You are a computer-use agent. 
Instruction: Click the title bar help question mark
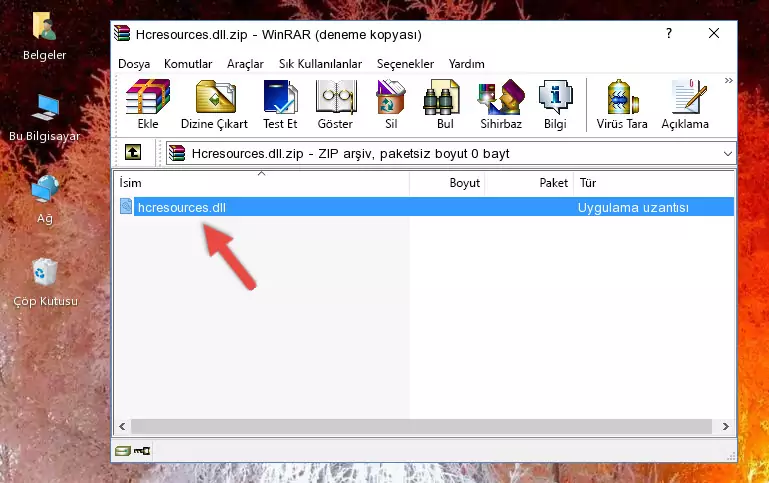[669, 33]
